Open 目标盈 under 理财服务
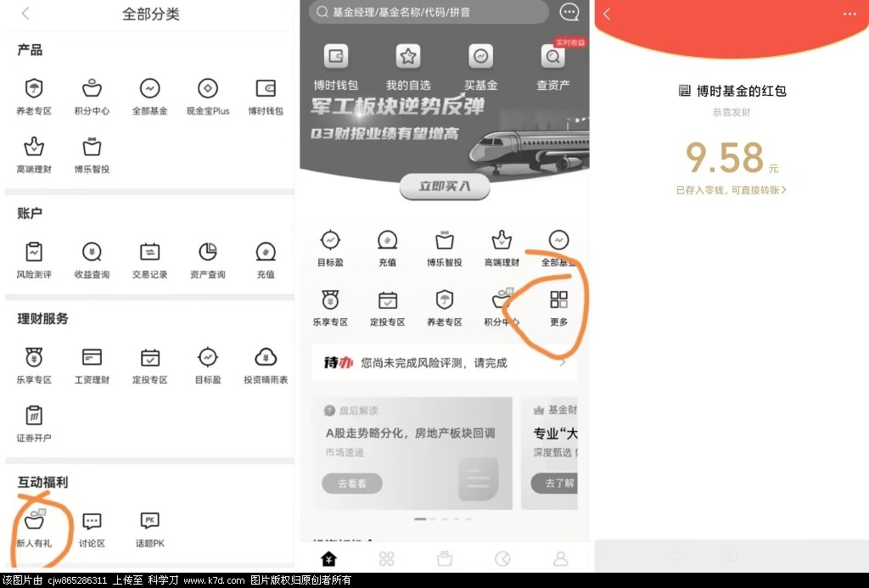 (208, 365)
